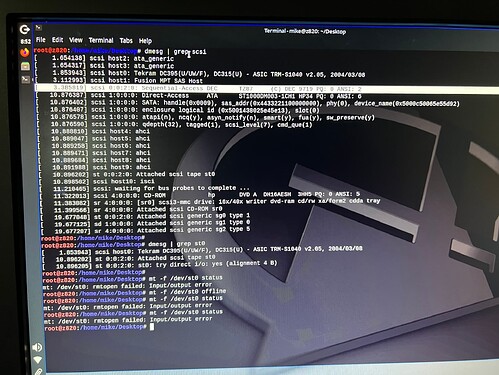This screenshot has width=499, height=375.
Task: Open the File menu
Action: [x=41, y=40]
